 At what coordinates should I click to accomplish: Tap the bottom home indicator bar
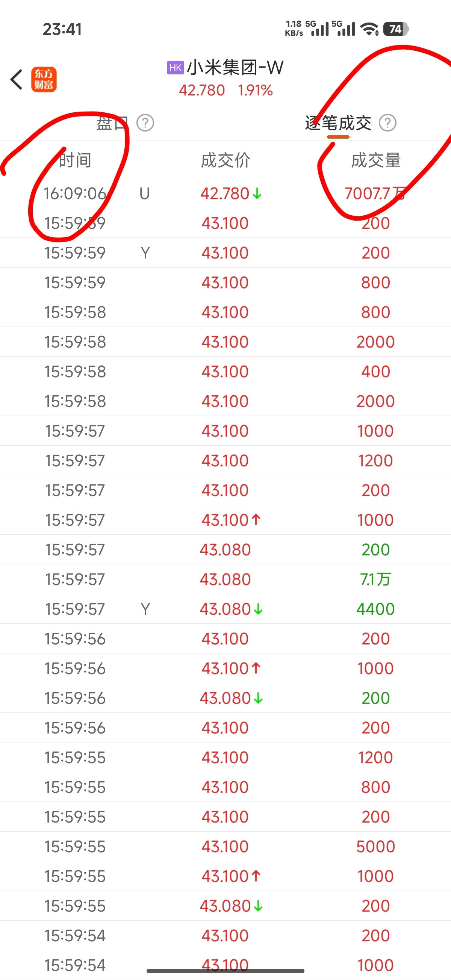coord(225,971)
